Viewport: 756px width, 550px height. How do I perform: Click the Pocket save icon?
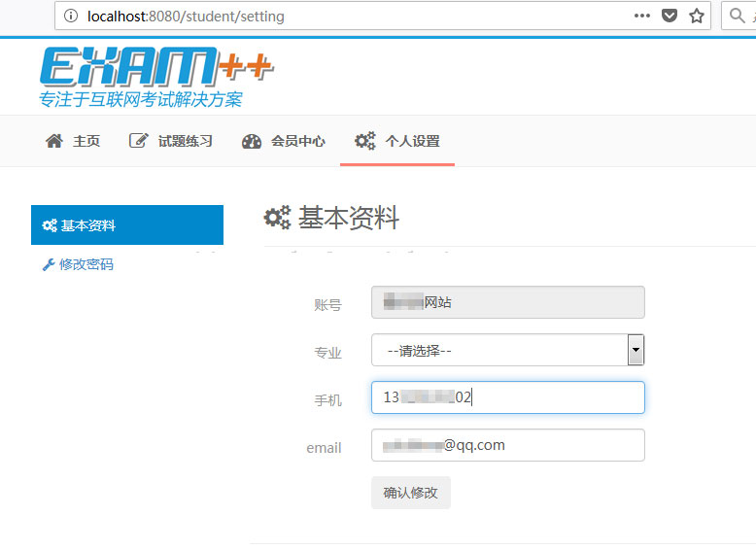[x=670, y=16]
